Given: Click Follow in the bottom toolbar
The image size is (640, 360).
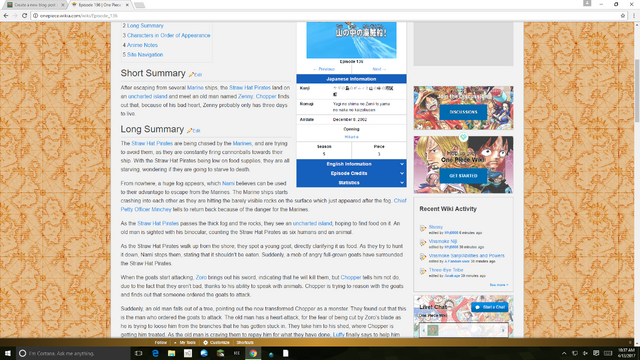Looking at the screenshot, I should coord(160,342).
